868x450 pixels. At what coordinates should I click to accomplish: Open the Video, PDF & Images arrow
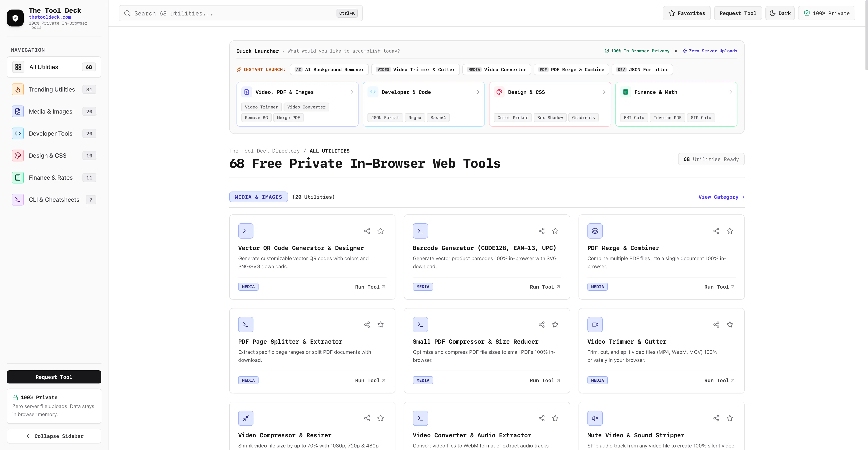point(351,92)
